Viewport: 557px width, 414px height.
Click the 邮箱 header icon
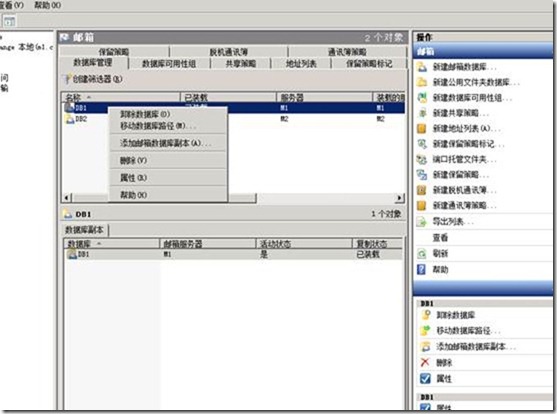(65, 37)
